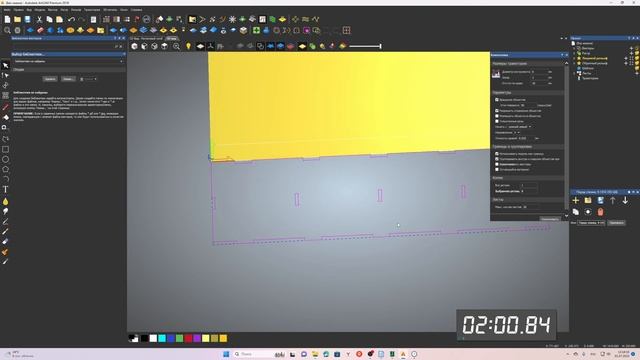Click the first button under Опции in library panel
The image size is (640, 360).
coord(50,79)
